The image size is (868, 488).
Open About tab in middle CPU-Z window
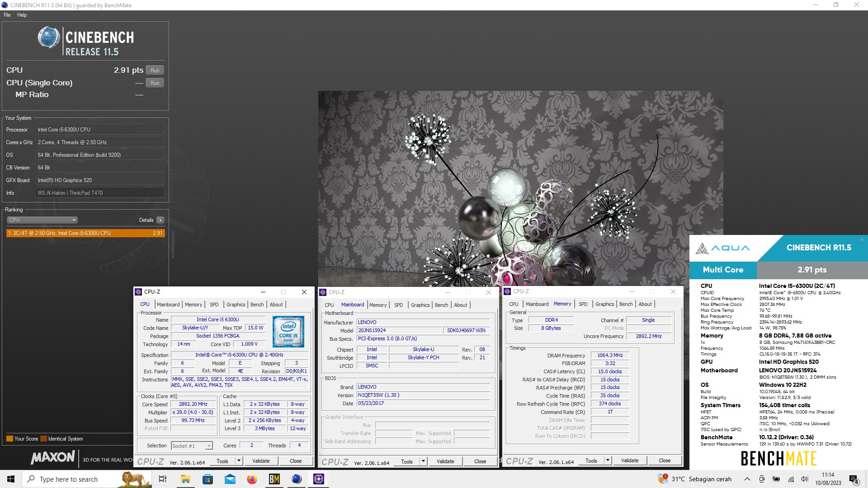pyautogui.click(x=461, y=305)
